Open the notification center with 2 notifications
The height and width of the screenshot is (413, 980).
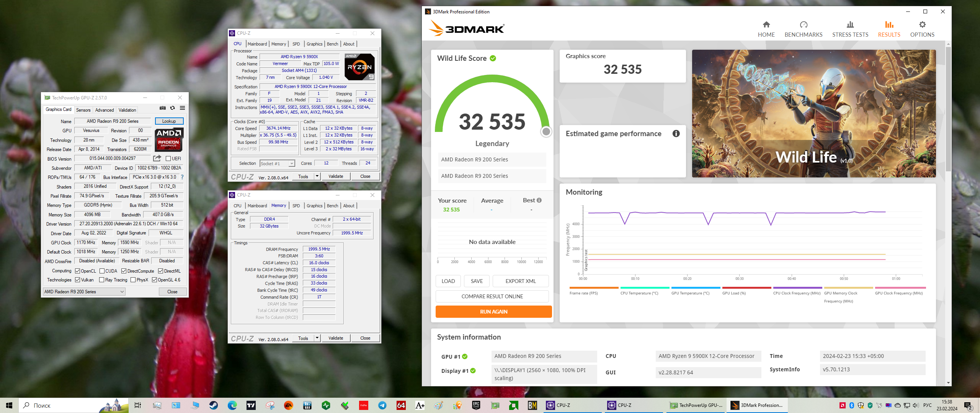(x=968, y=406)
